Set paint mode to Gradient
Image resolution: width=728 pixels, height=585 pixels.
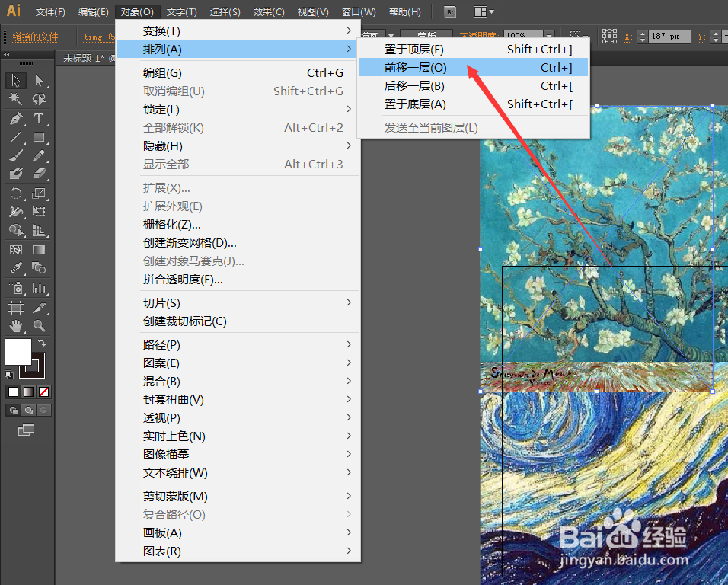[29, 392]
